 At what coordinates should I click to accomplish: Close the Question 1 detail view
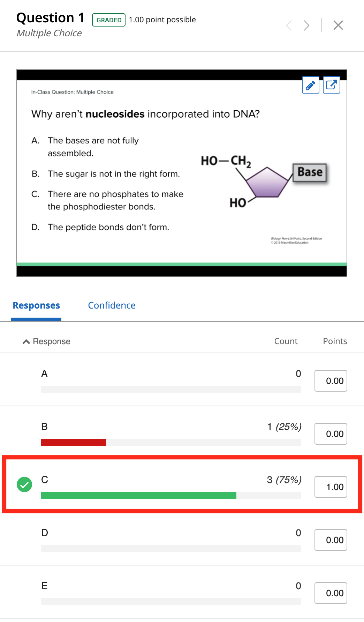pos(337,25)
